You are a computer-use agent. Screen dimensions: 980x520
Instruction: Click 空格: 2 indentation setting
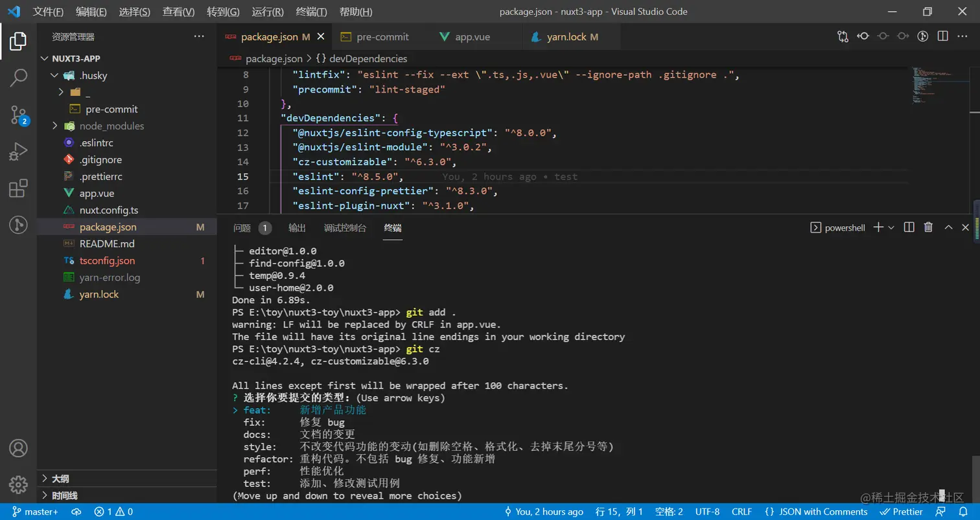tap(669, 512)
